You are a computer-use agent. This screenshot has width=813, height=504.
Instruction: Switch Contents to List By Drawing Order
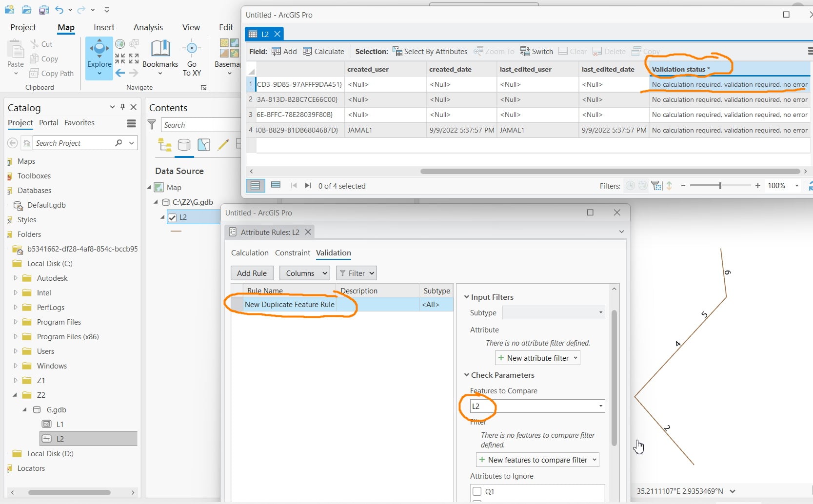tap(165, 145)
